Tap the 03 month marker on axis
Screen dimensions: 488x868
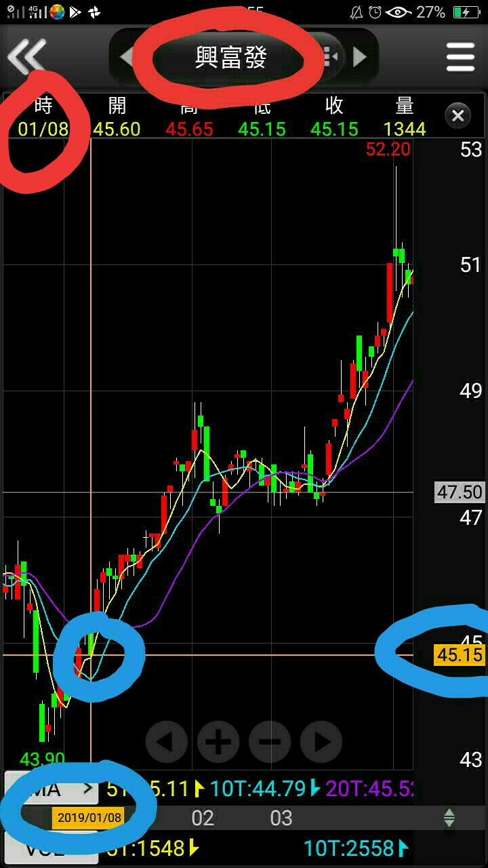pos(281,818)
